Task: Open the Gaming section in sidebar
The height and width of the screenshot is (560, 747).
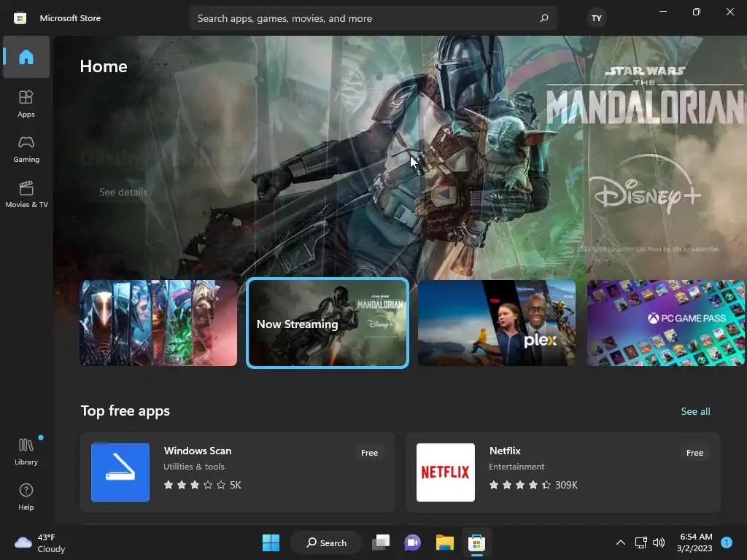Action: pyautogui.click(x=26, y=149)
